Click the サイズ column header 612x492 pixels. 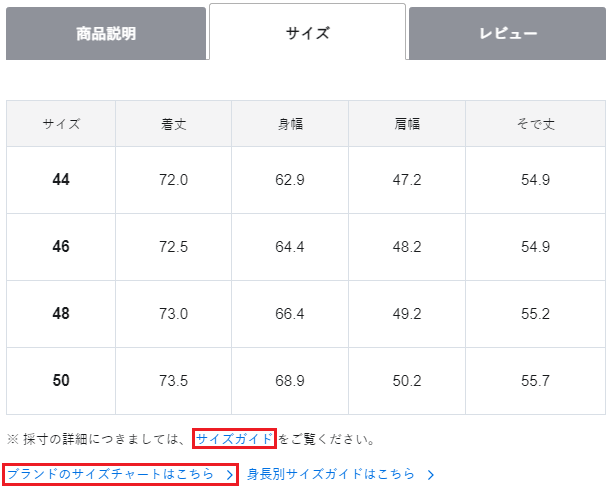61,124
